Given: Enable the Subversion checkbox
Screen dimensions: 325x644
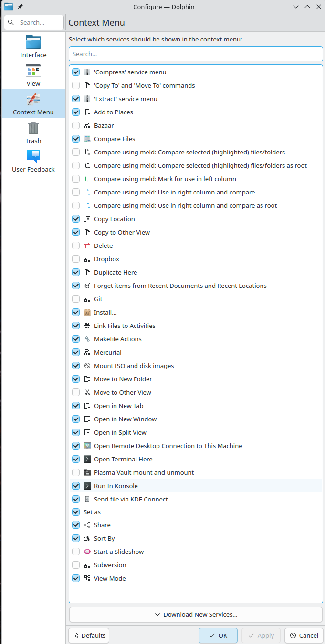Looking at the screenshot, I should pos(76,565).
